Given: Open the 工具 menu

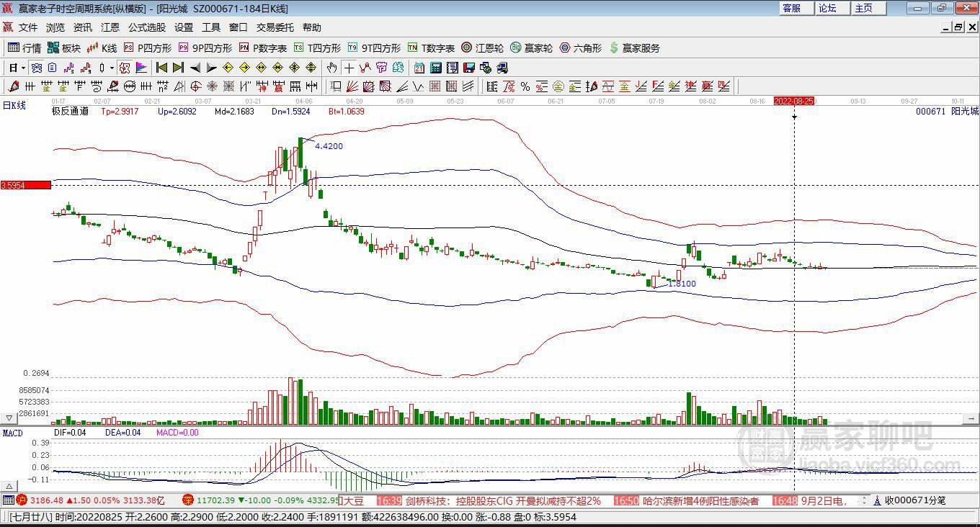Looking at the screenshot, I should [211, 27].
